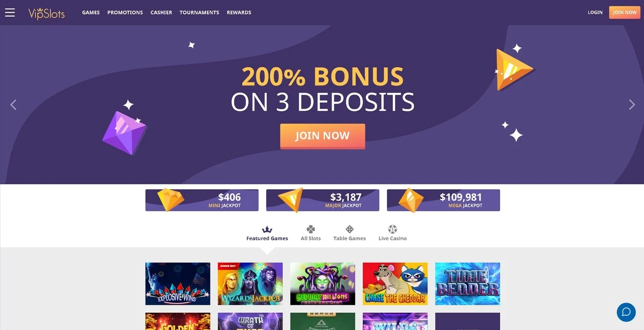Click the Table Games diamond icon

pyautogui.click(x=349, y=229)
